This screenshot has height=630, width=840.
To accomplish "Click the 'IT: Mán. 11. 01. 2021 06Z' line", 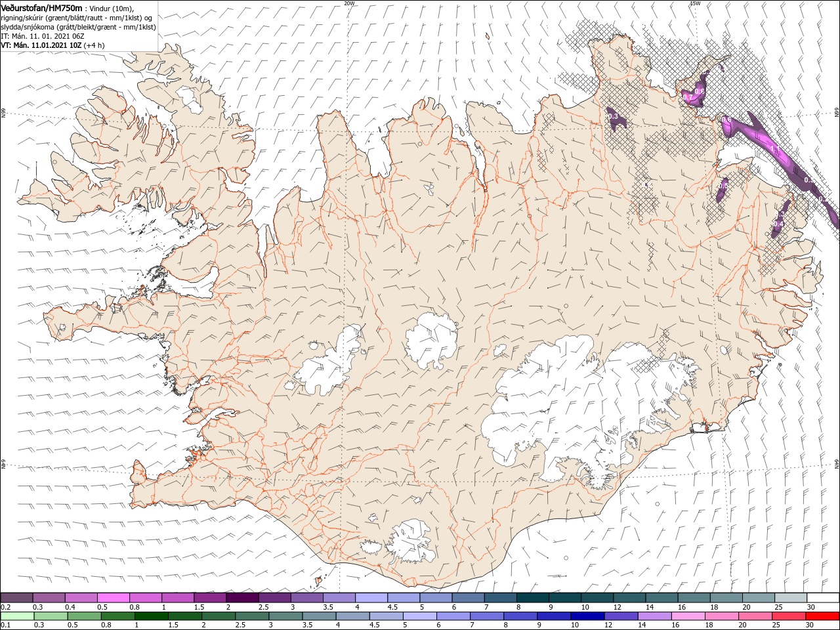I will coord(42,36).
